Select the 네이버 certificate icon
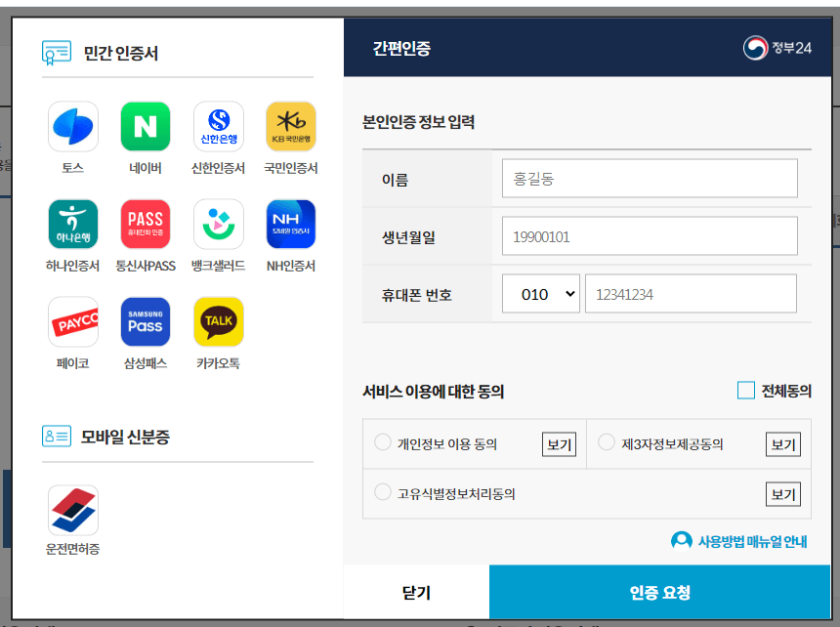840x627 pixels. click(x=145, y=125)
